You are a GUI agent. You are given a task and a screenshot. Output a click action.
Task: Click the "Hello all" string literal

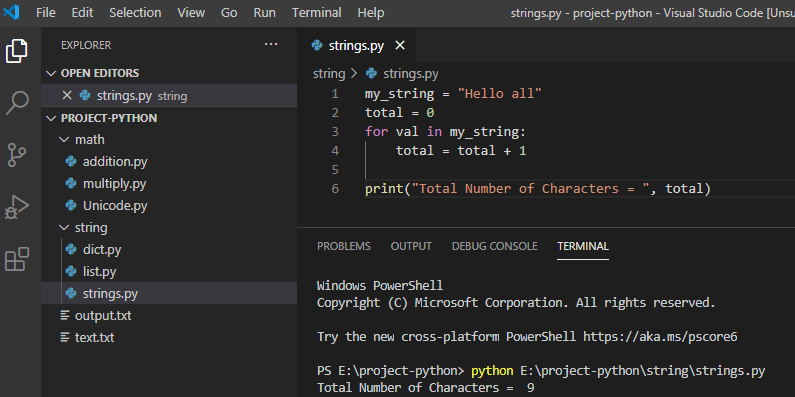coord(499,94)
